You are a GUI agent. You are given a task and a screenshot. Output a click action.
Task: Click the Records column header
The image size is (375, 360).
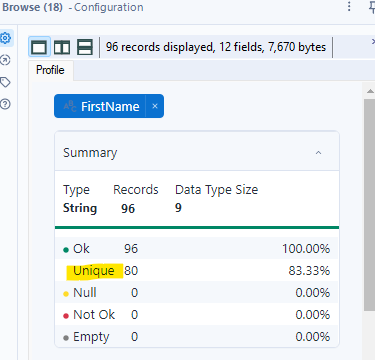coord(136,190)
